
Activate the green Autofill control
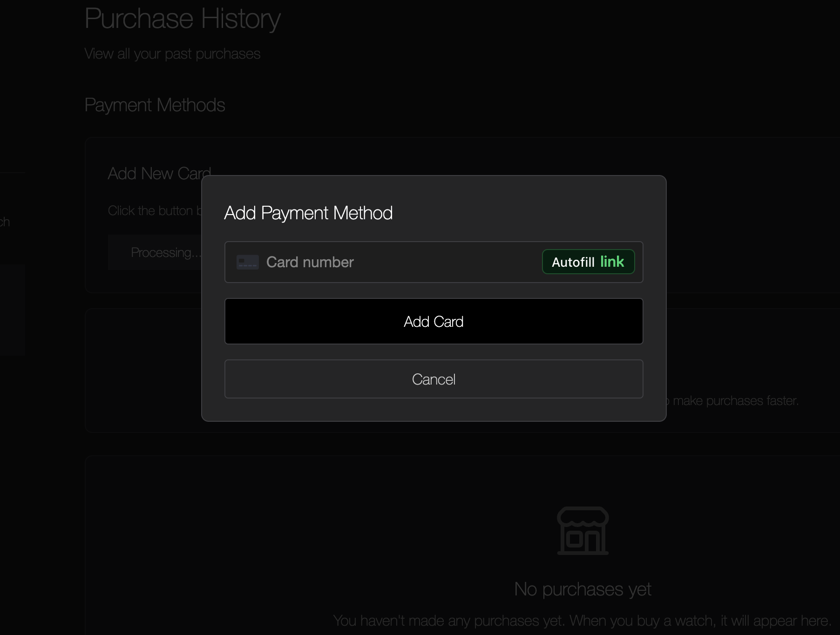(588, 262)
